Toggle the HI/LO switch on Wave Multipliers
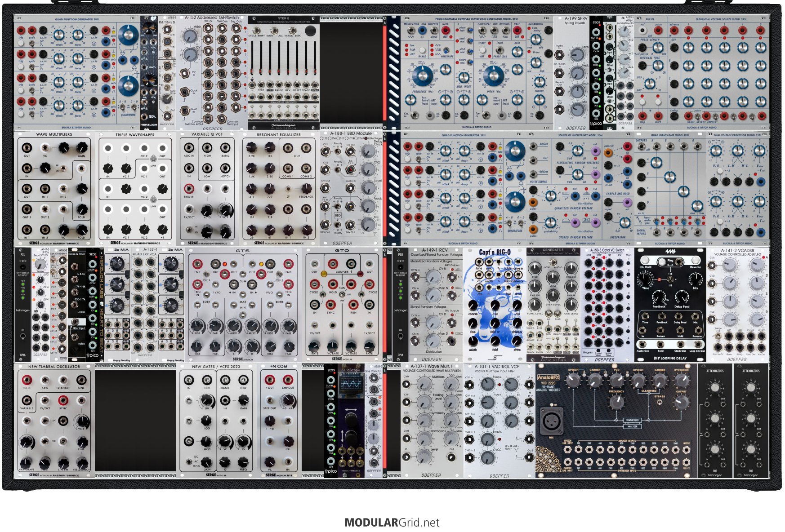This screenshot has height=532, width=785. pos(63,168)
